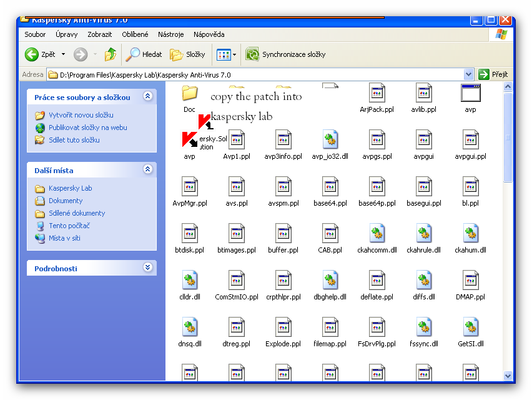The width and height of the screenshot is (532, 400).
Task: Select the AvpMgr.ppl file icon
Action: point(190,186)
